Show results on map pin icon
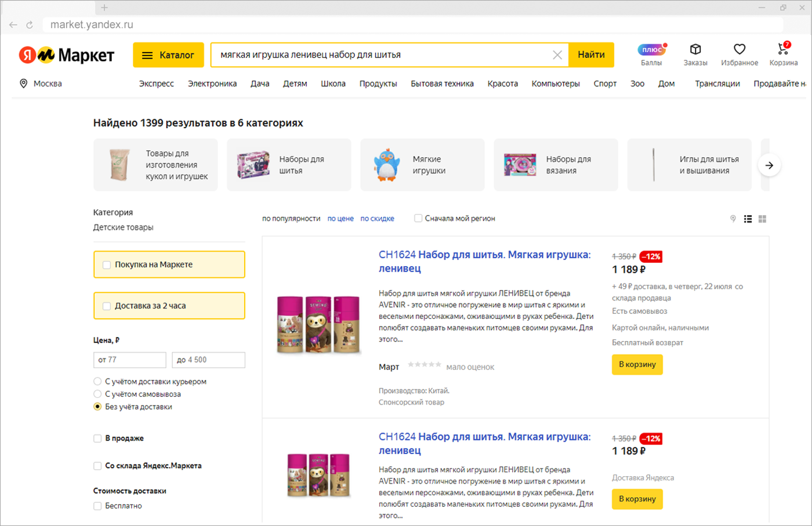Screen dimensions: 812x526 733,219
